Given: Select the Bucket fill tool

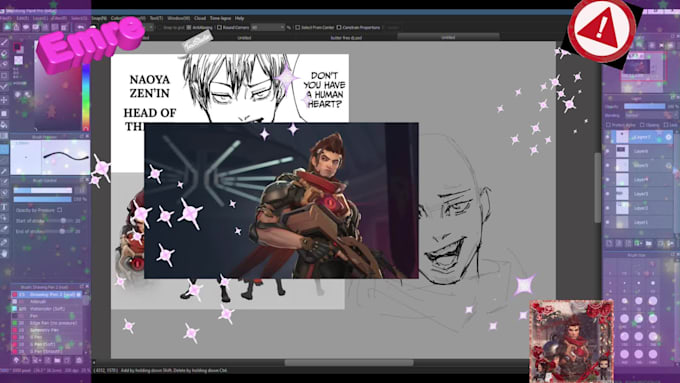Looking at the screenshot, I should coord(4,124).
